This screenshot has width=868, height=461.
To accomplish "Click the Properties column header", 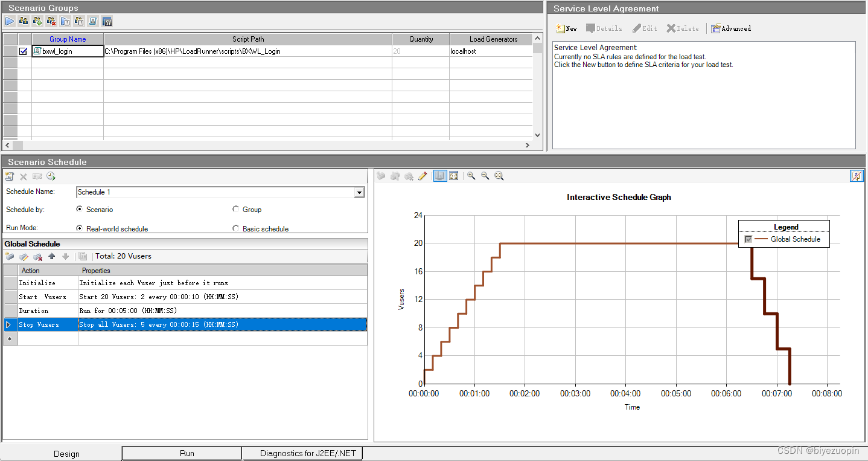I will pos(223,271).
